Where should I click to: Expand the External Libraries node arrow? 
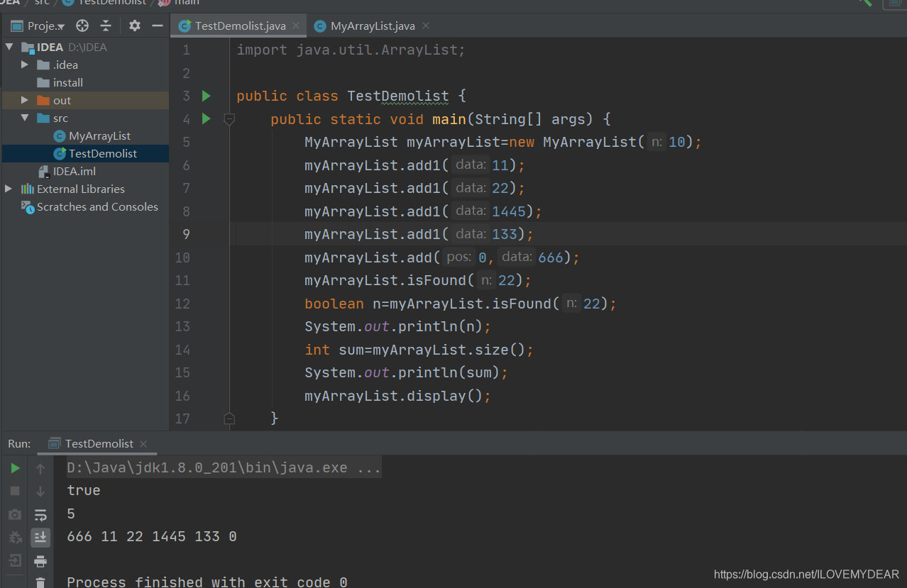9,189
